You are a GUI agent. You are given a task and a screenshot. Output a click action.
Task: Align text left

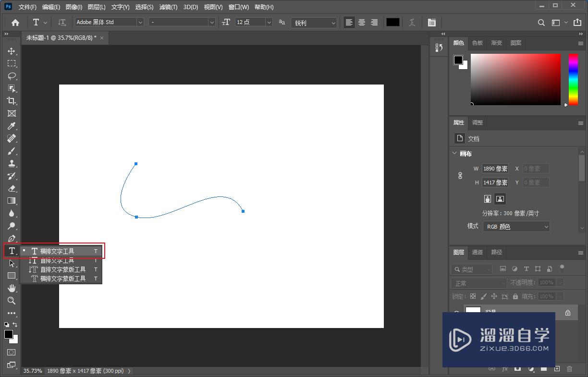tap(349, 22)
